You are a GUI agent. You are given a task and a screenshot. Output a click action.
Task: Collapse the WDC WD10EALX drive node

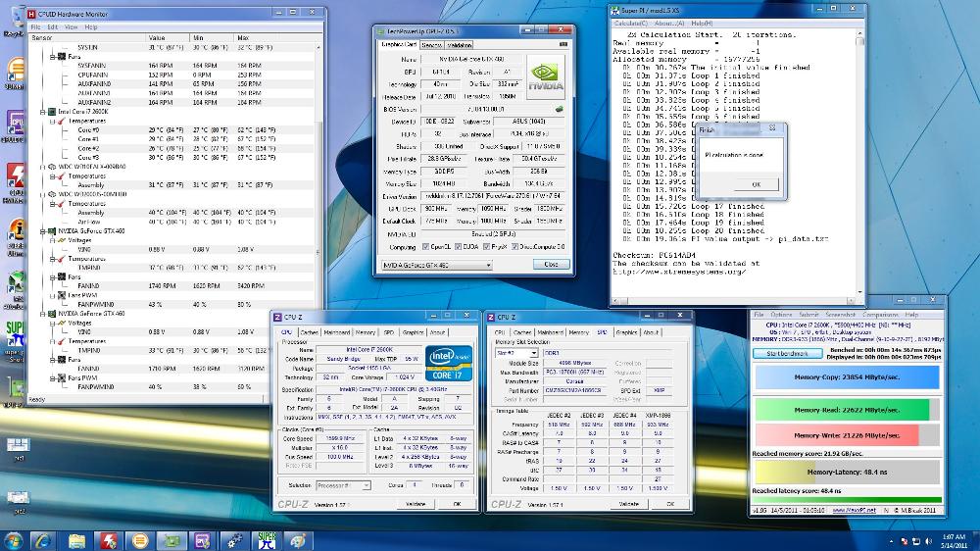(x=43, y=167)
